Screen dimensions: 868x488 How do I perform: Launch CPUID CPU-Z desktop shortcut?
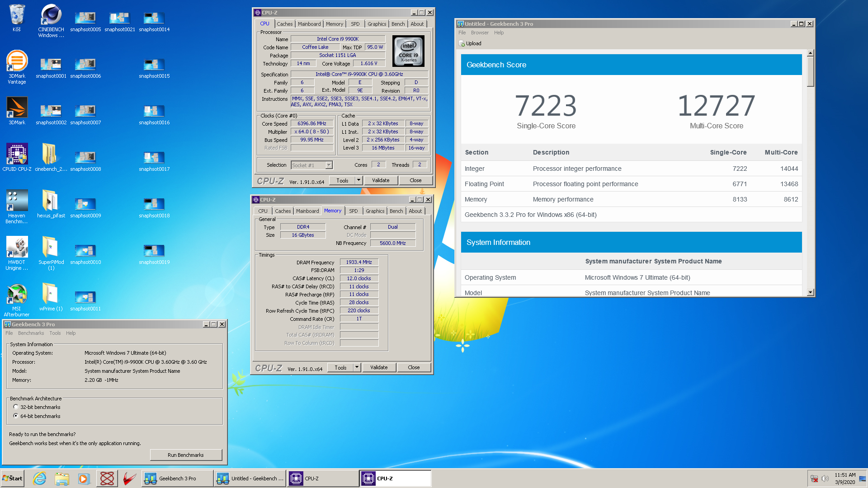pyautogui.click(x=17, y=157)
